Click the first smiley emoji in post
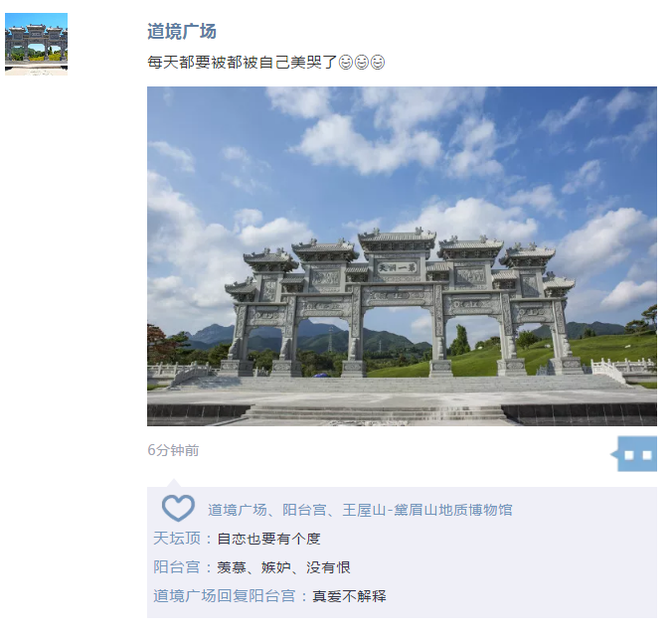This screenshot has height=630, width=672. (x=346, y=63)
